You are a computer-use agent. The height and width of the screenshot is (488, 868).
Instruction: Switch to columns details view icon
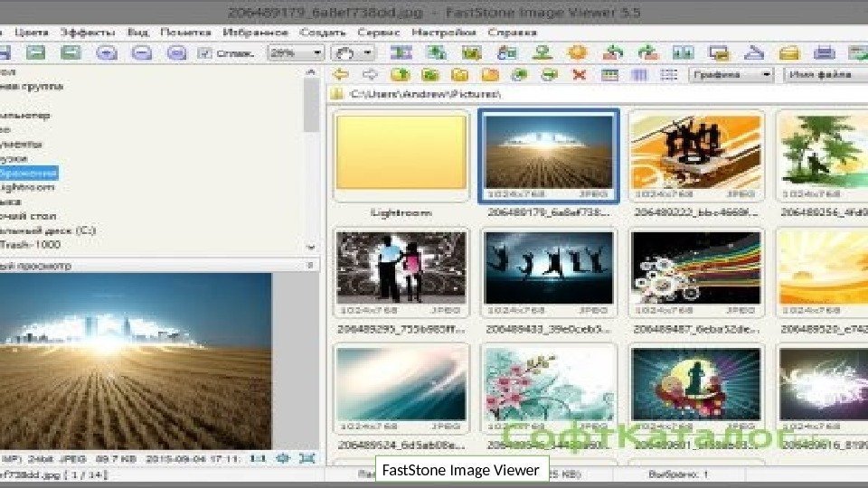tap(639, 75)
